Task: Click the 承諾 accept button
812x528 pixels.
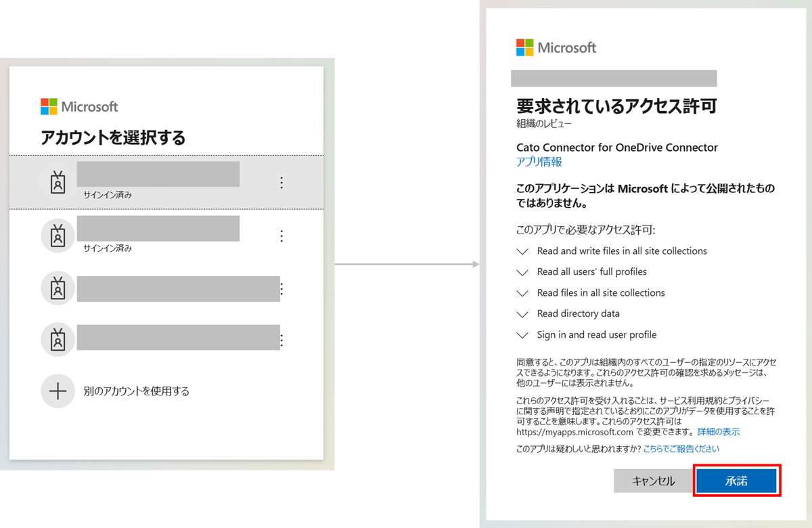Action: [x=736, y=481]
